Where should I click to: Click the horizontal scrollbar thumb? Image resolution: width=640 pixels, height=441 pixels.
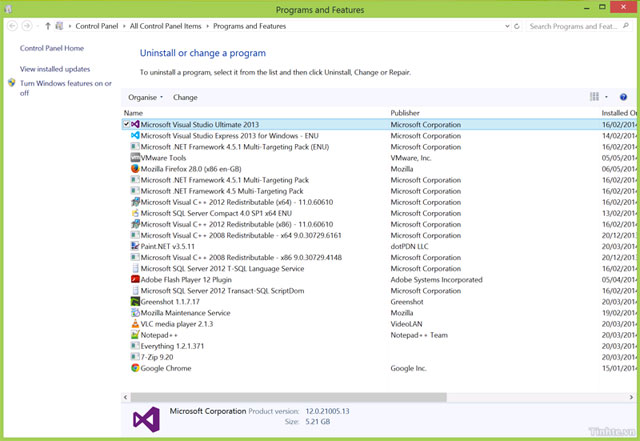289,397
